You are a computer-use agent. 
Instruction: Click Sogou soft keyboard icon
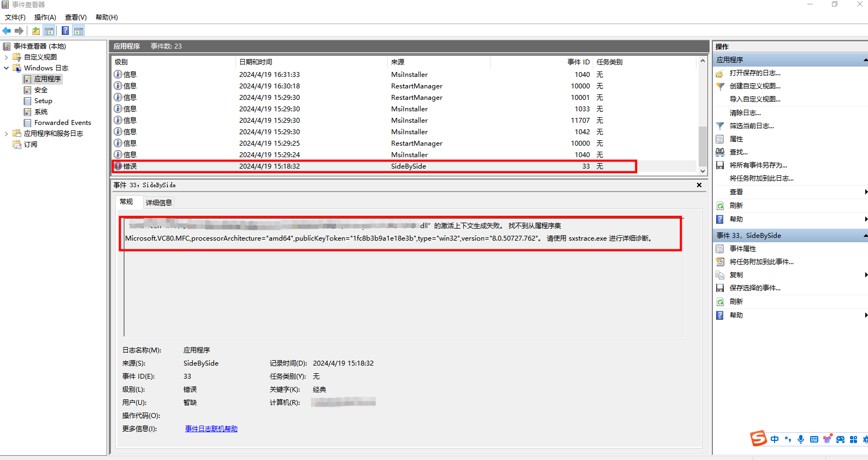point(814,439)
